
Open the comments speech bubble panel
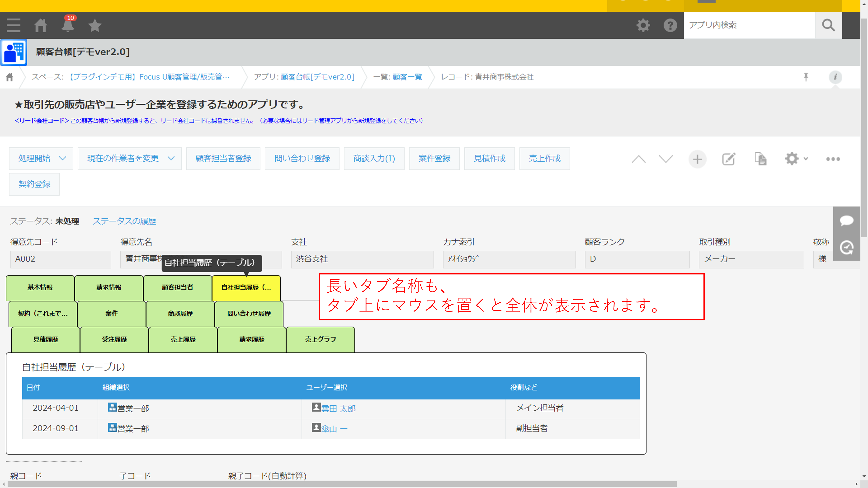tap(846, 221)
